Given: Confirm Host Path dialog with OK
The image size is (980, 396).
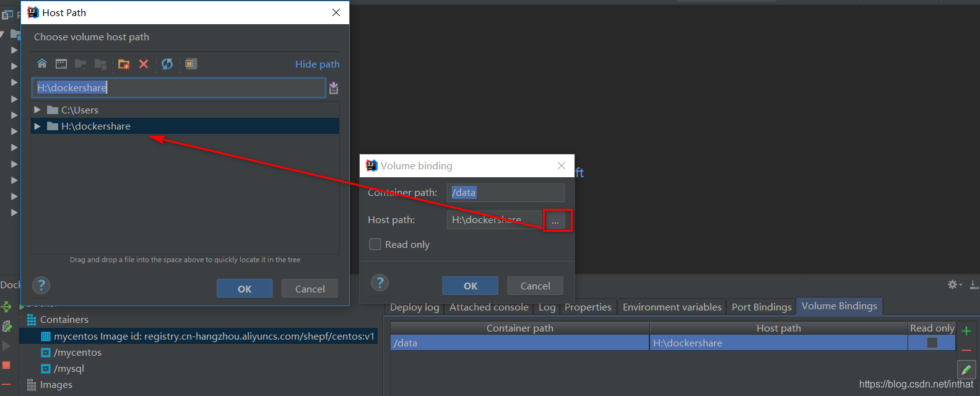Looking at the screenshot, I should pyautogui.click(x=245, y=289).
